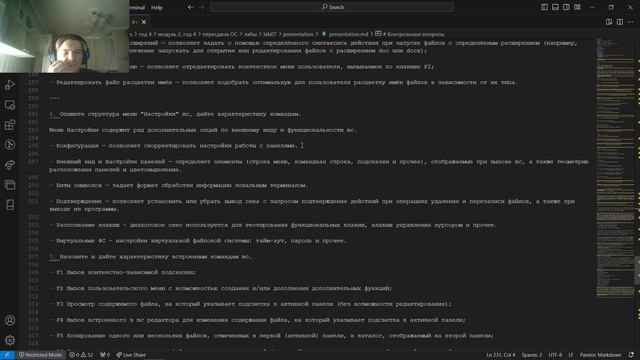Click 'модуль 2, год 4' breadcrumb
The height and width of the screenshot is (360, 640).
(177, 34)
